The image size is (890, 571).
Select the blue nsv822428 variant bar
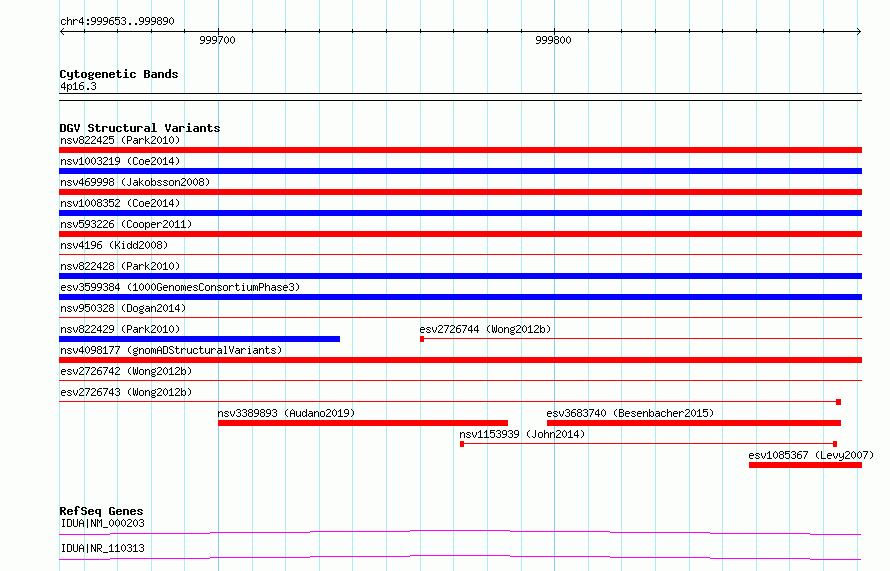[x=460, y=276]
